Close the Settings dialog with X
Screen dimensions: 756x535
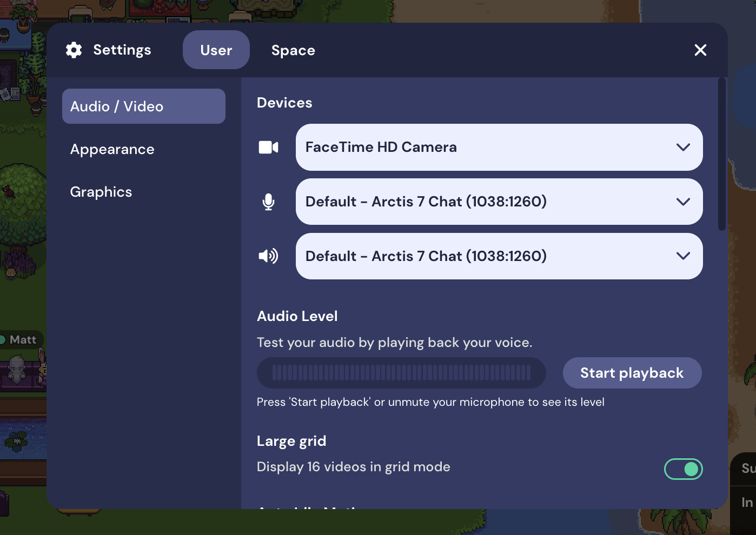pos(700,50)
